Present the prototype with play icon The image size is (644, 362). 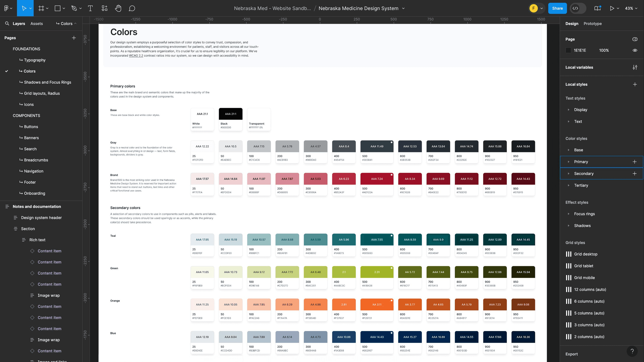(x=612, y=8)
